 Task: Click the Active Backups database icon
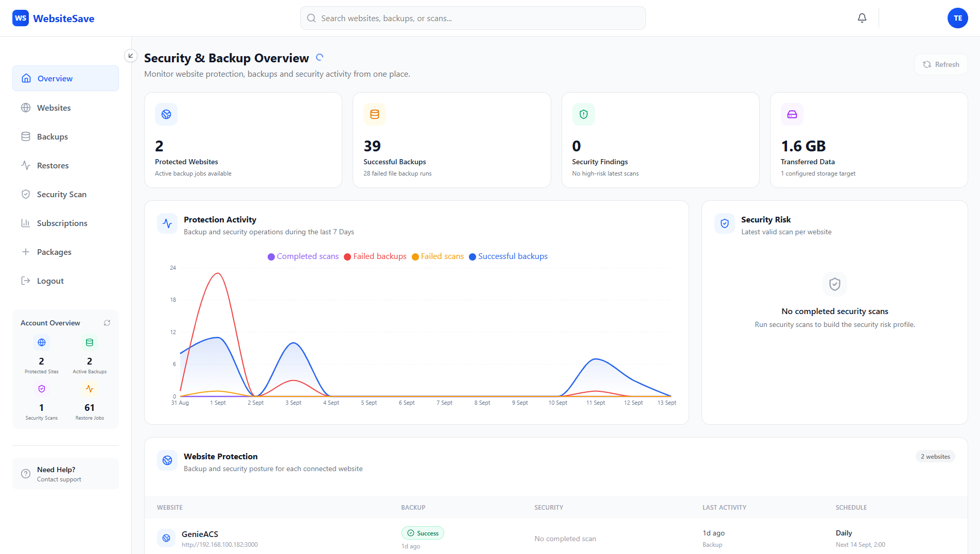[90, 342]
